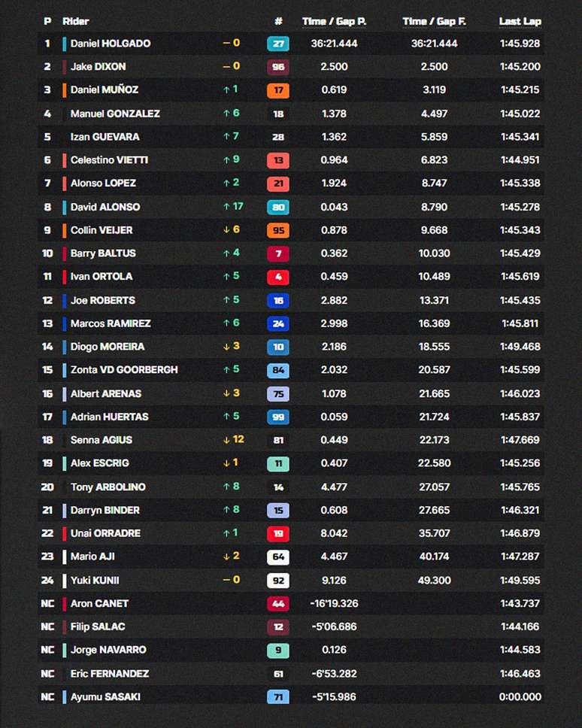This screenshot has height=728, width=582.
Task: Select the orange number 95 badge
Action: 278,230
